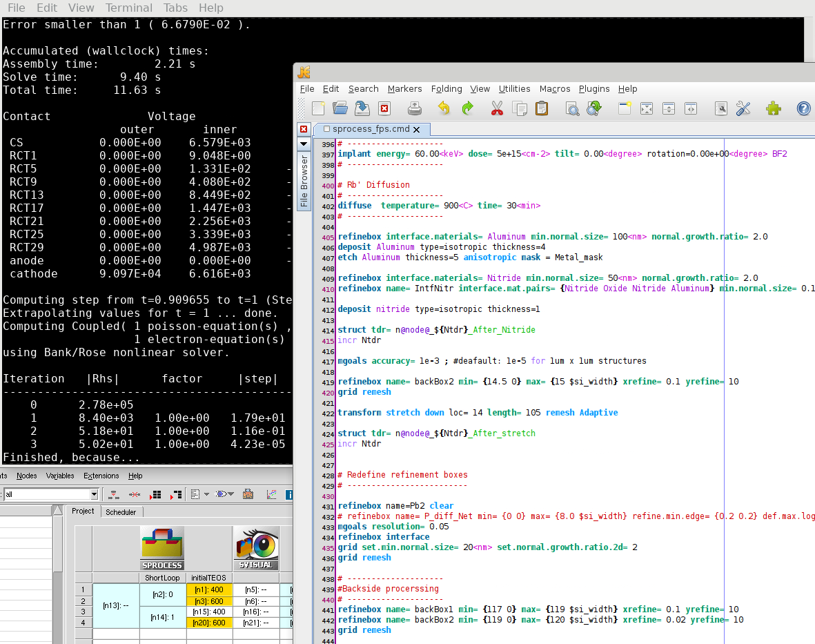The height and width of the screenshot is (644, 815).
Task: Click Workbench robot-shaped toolbar icon
Action: coord(248,494)
